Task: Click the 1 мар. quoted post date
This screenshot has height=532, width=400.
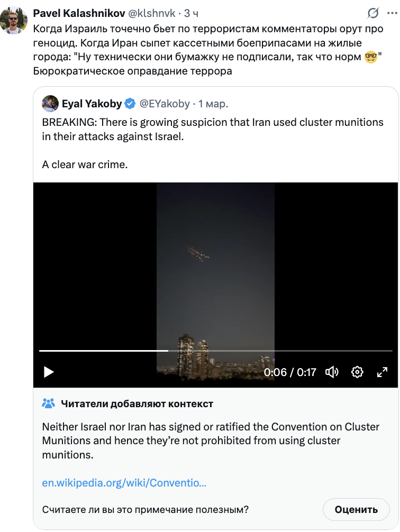Action: pos(213,104)
